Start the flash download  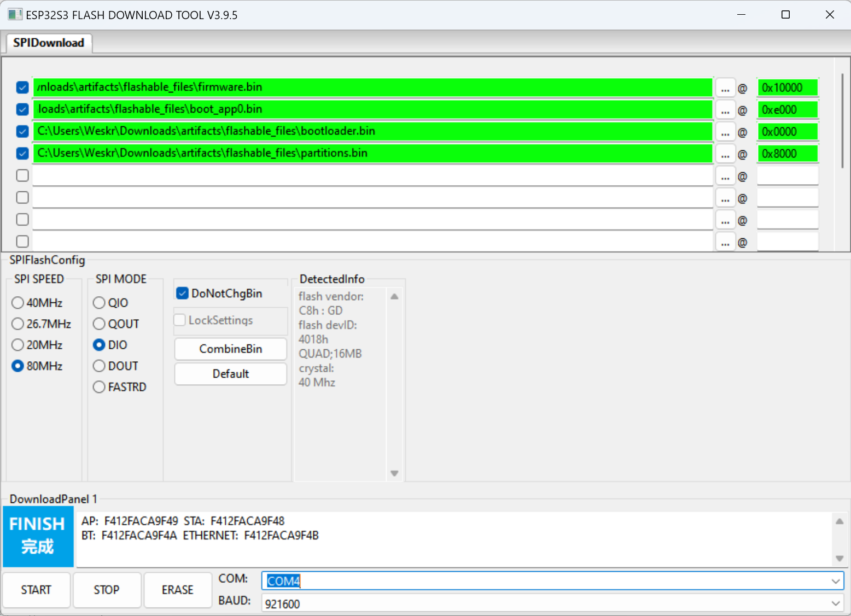pos(36,590)
